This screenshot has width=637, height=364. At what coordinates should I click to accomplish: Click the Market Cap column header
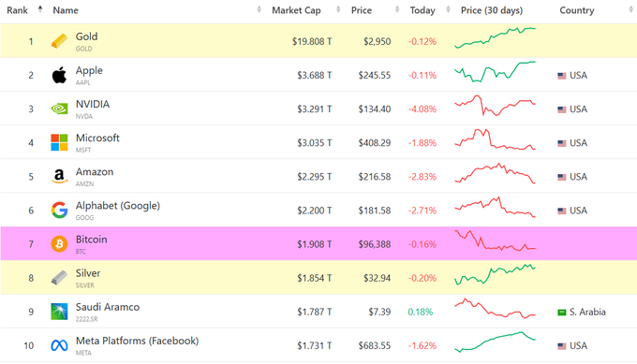point(296,10)
